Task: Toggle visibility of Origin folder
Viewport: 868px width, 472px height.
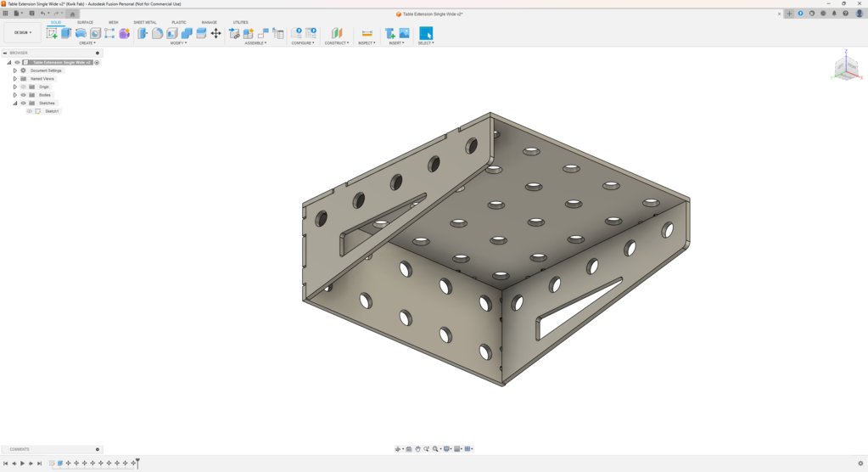Action: click(x=23, y=87)
